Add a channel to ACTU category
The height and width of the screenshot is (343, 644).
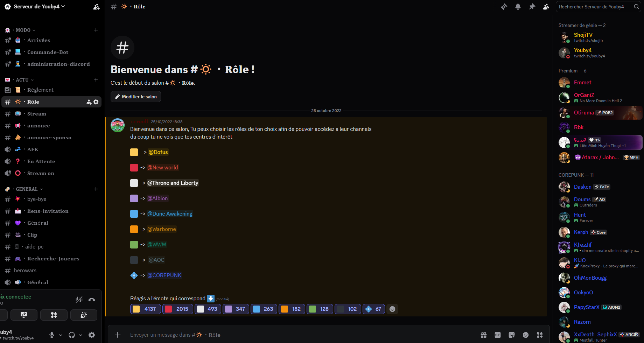tap(96, 80)
